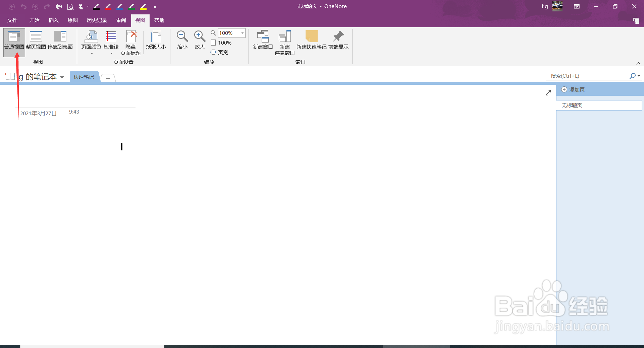Image resolution: width=644 pixels, height=348 pixels.
Task: Switch to the 绘图 tab
Action: coord(73,20)
